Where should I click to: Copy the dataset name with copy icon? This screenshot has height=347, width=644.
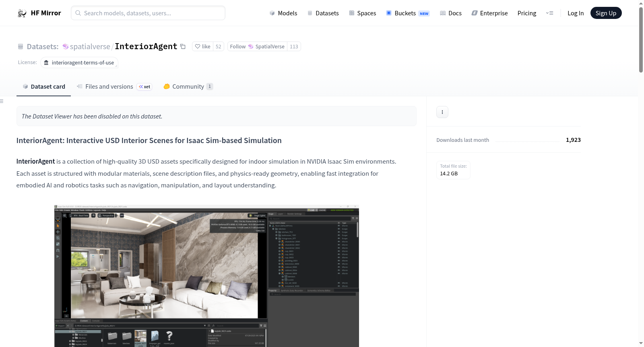coord(183,46)
